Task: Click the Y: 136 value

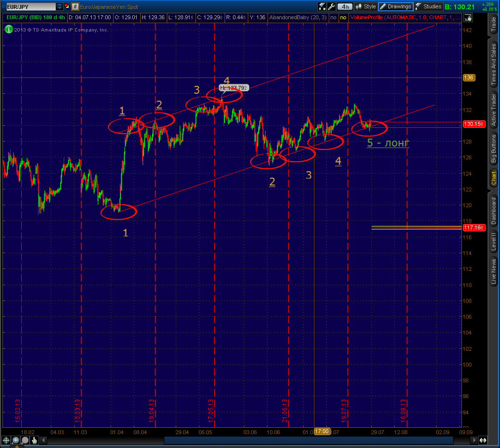Action: (257, 17)
